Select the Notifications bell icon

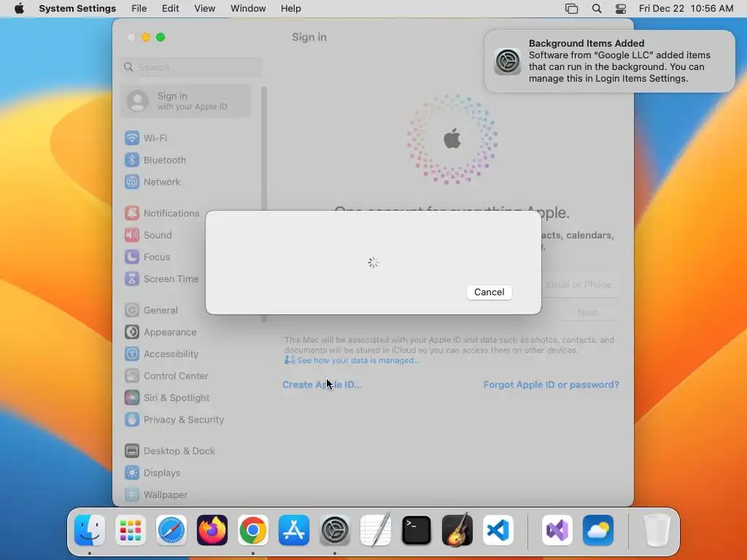pyautogui.click(x=132, y=214)
